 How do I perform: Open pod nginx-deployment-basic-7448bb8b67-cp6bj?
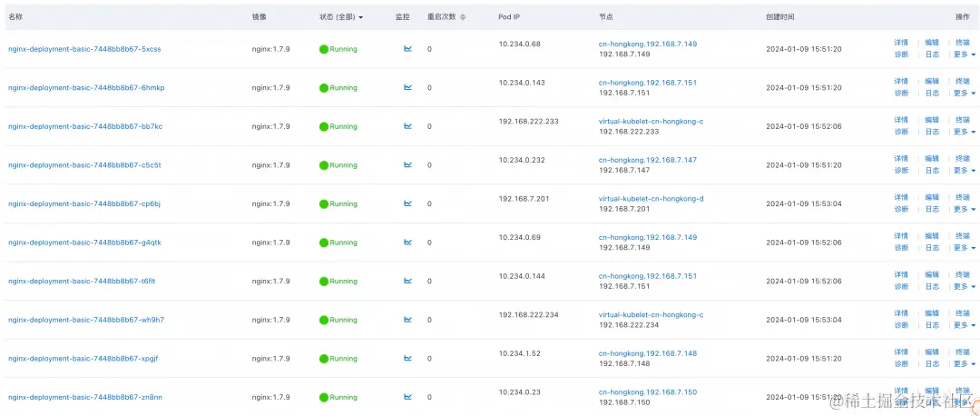(x=84, y=204)
